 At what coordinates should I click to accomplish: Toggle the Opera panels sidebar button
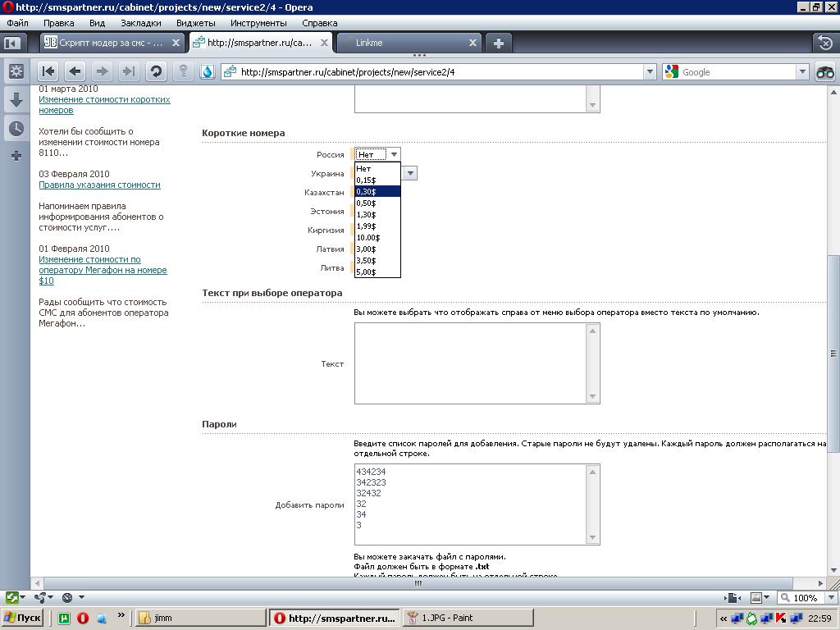pos(11,43)
